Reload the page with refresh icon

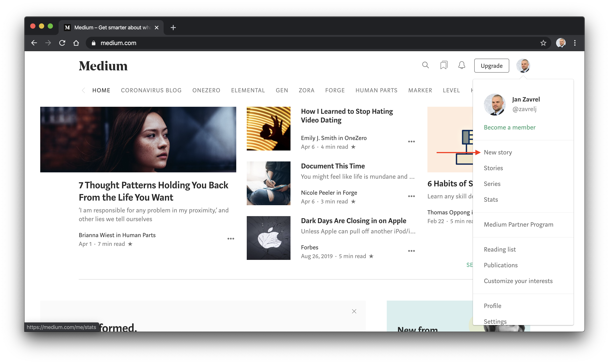coord(62,43)
